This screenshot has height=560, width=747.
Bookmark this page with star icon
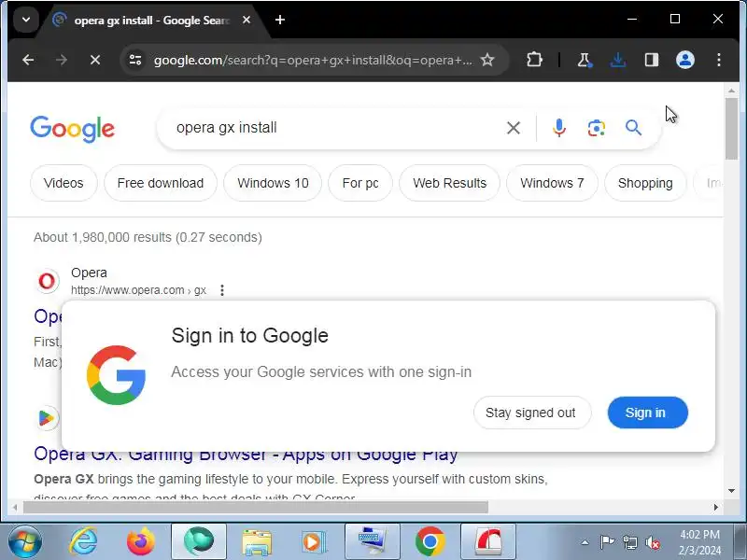click(486, 60)
